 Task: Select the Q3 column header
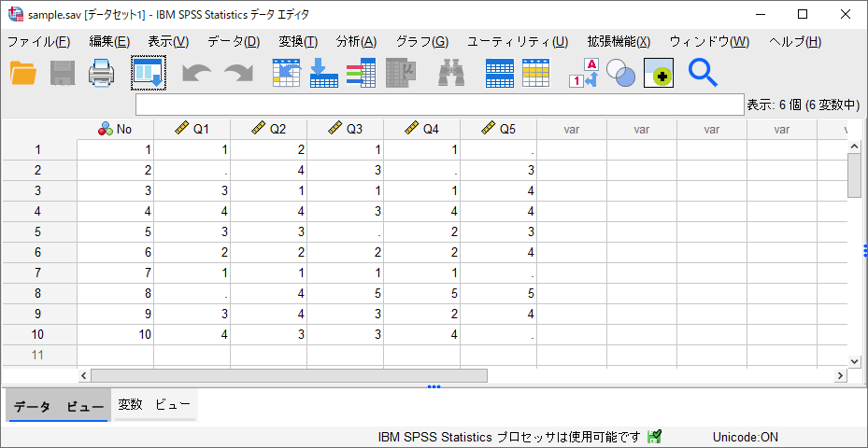[346, 130]
